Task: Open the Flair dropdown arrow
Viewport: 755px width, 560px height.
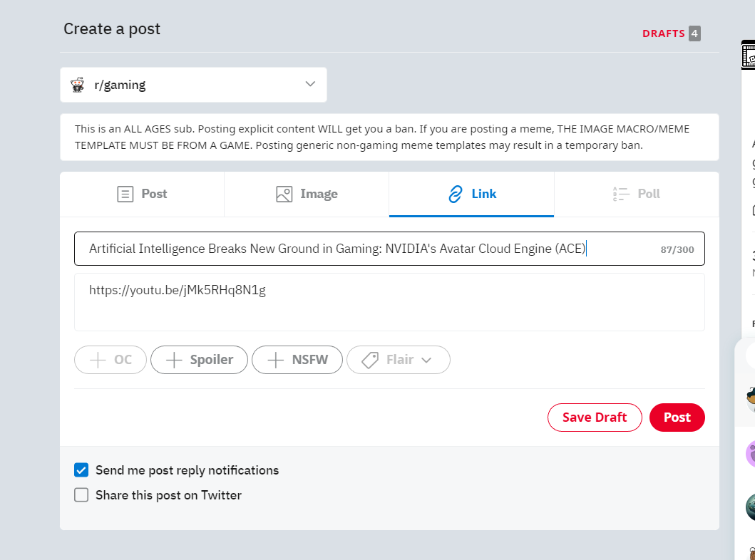Action: click(426, 360)
